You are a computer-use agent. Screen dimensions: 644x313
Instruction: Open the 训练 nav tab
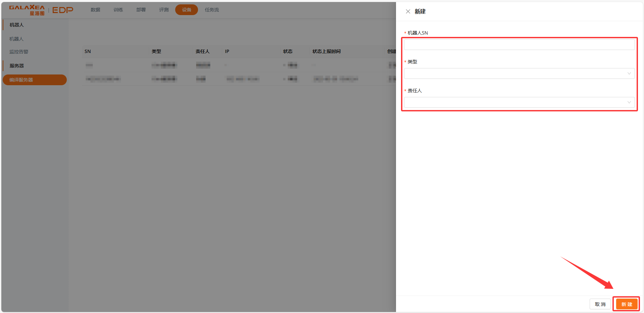[x=118, y=10]
